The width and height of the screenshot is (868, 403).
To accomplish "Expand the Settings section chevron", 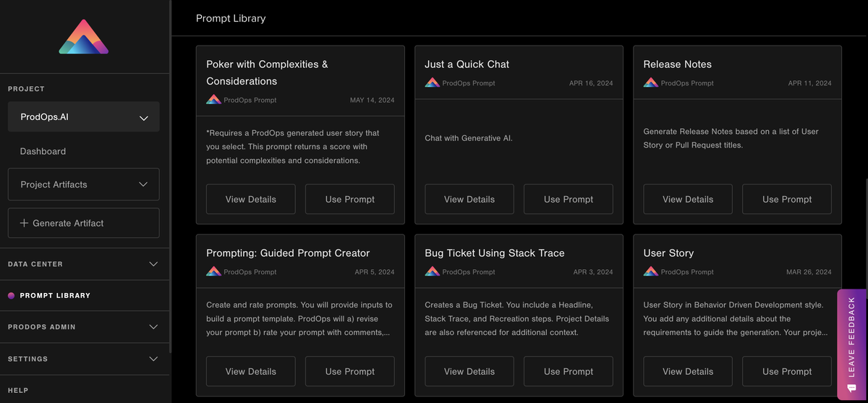I will (x=153, y=359).
